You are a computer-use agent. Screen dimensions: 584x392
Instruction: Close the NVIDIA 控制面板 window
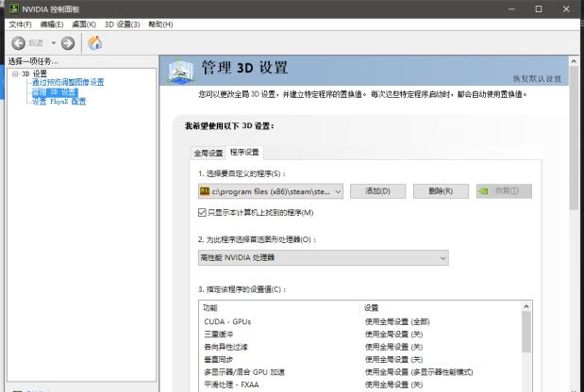pyautogui.click(x=566, y=8)
